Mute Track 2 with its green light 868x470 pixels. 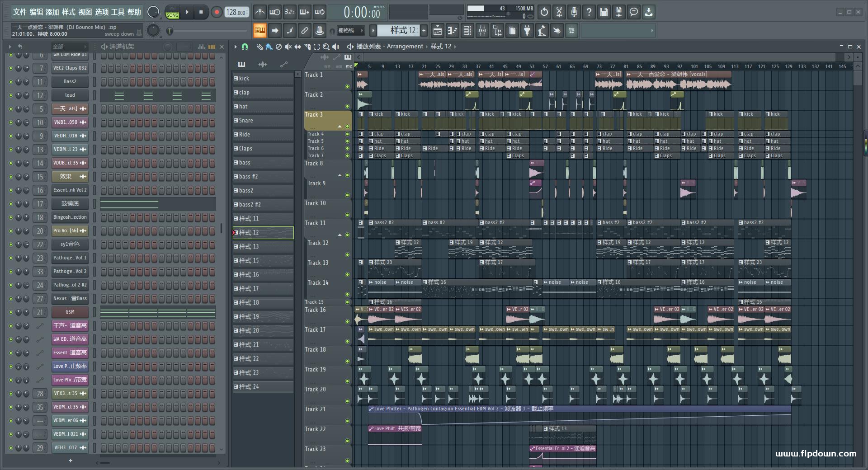point(347,107)
